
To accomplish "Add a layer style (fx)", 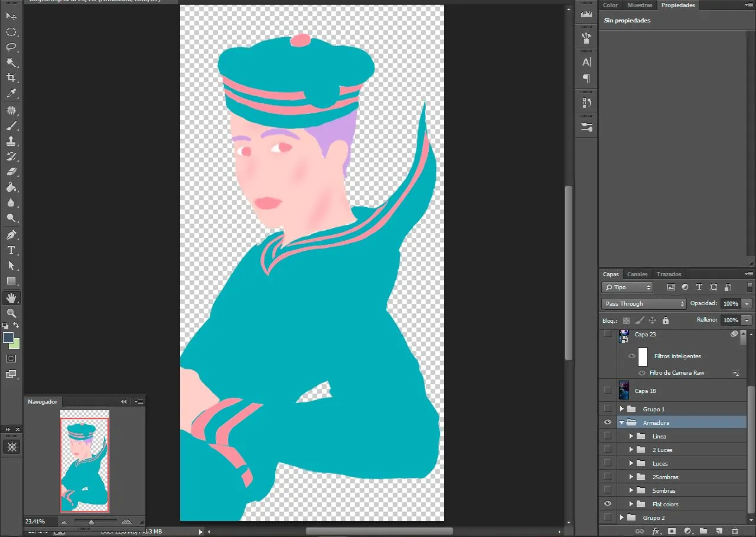I will tap(656, 531).
